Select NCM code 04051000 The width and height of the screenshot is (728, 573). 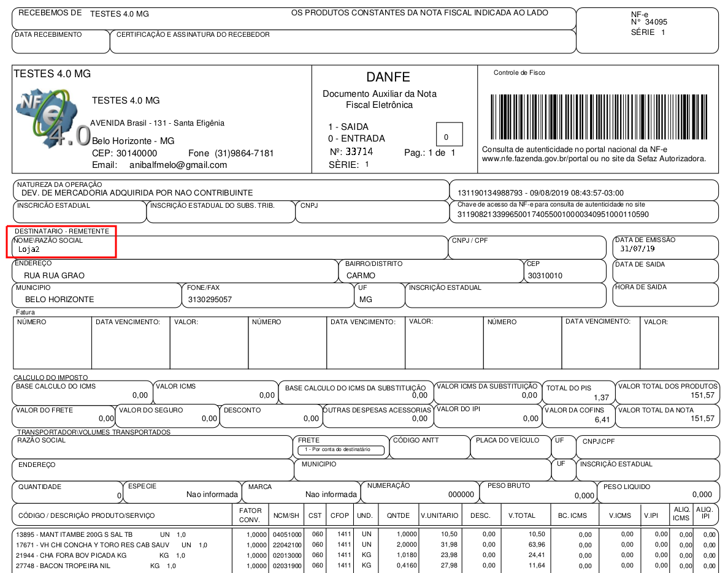coord(288,535)
